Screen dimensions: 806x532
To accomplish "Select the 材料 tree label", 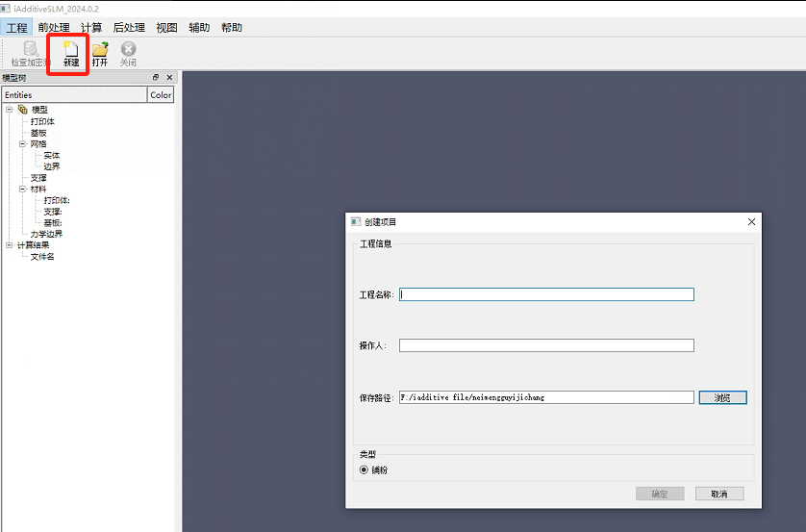I will [38, 190].
